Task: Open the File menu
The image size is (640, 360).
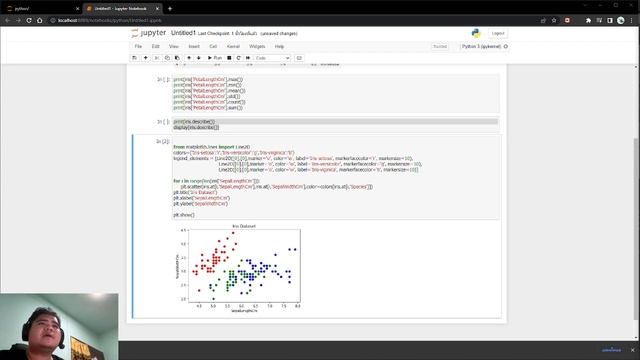Action: (x=138, y=47)
